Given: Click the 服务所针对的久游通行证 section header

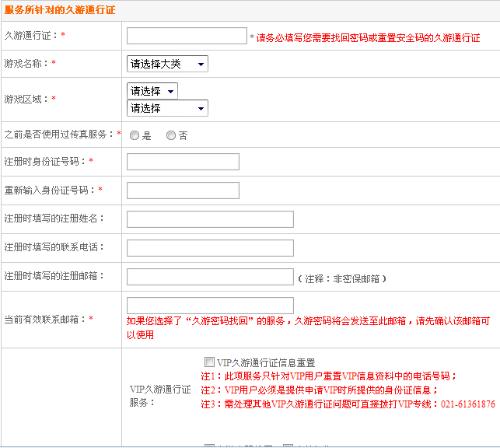Looking at the screenshot, I should [60, 10].
